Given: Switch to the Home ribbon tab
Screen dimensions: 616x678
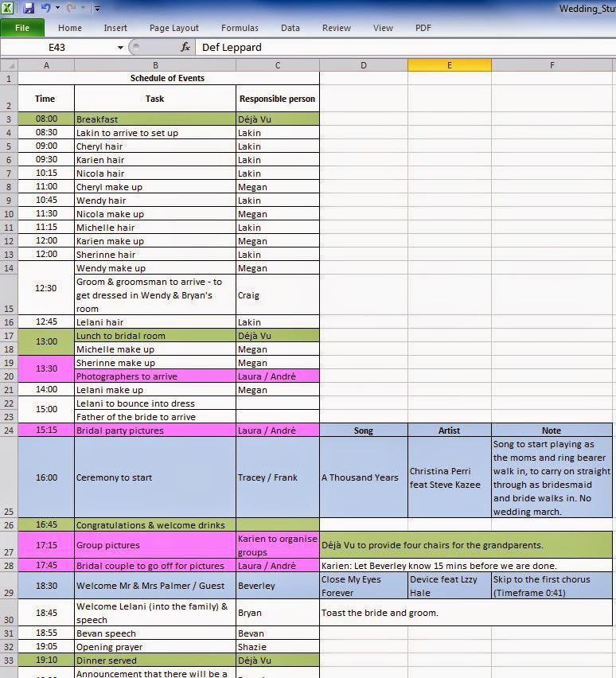Looking at the screenshot, I should coord(70,28).
